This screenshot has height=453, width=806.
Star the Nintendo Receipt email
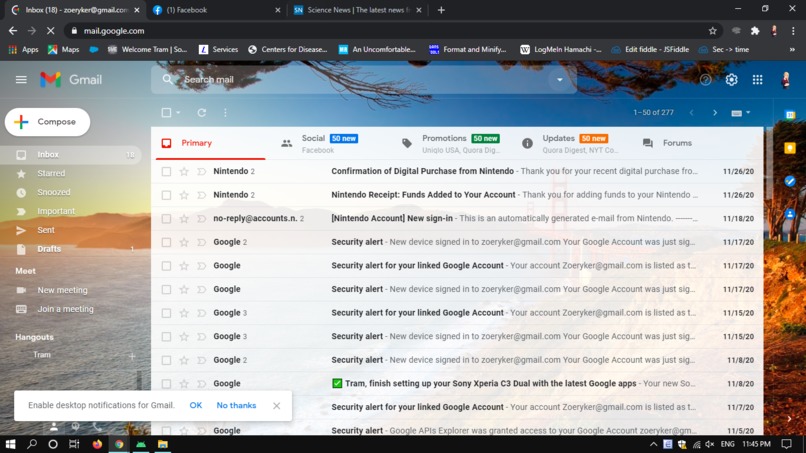click(x=184, y=195)
